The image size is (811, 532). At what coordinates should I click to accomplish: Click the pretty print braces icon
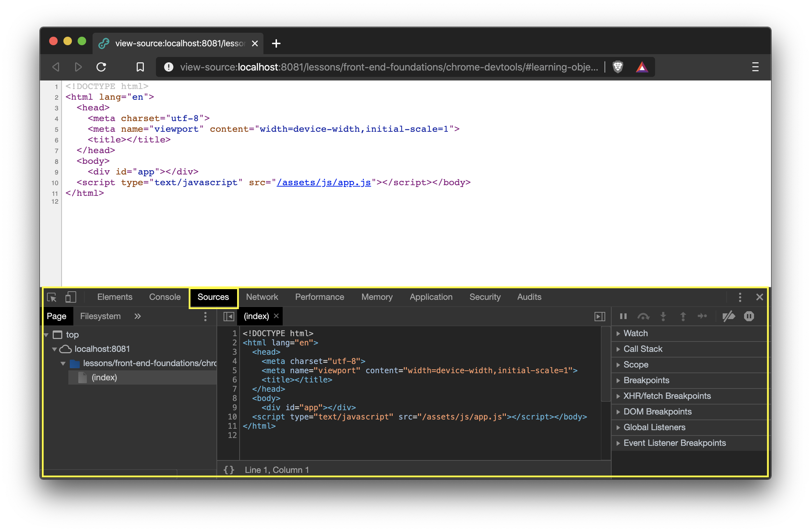(229, 470)
